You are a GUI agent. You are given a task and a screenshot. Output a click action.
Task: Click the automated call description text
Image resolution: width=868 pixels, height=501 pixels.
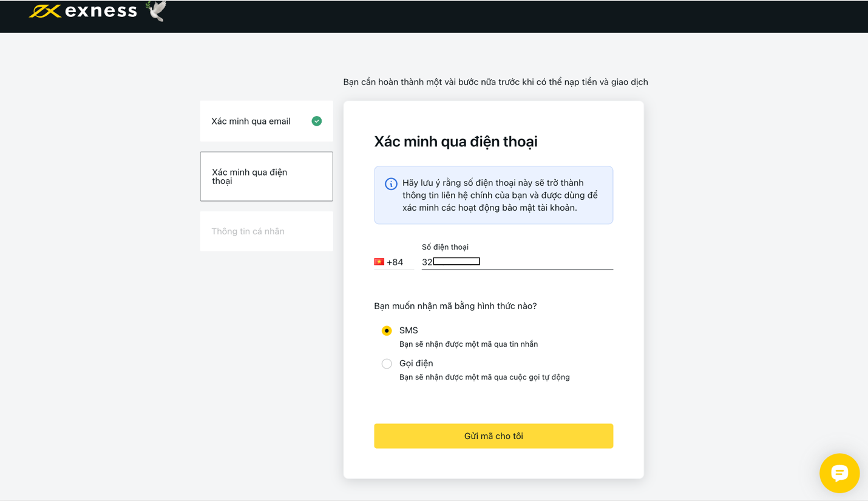coord(484,377)
